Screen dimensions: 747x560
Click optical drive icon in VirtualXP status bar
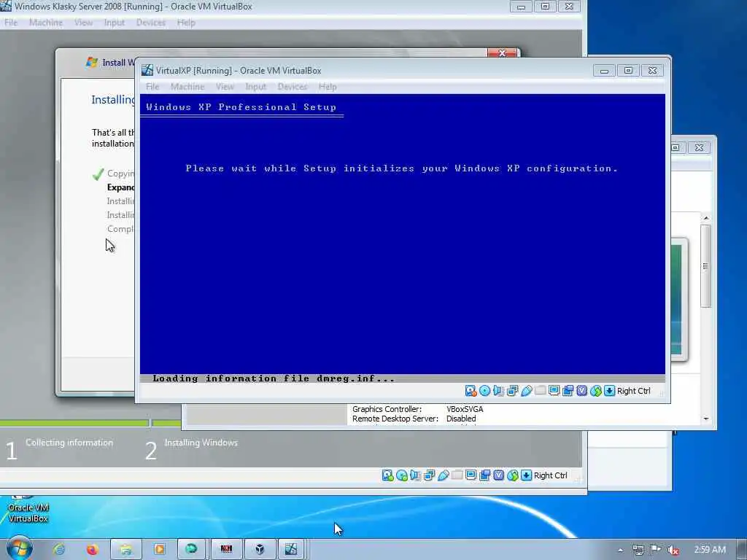[484, 391]
